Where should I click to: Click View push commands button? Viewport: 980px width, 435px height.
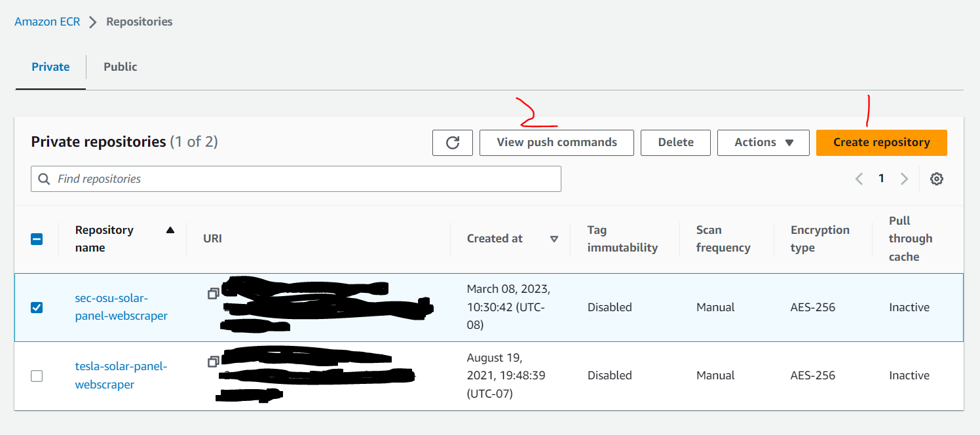557,143
